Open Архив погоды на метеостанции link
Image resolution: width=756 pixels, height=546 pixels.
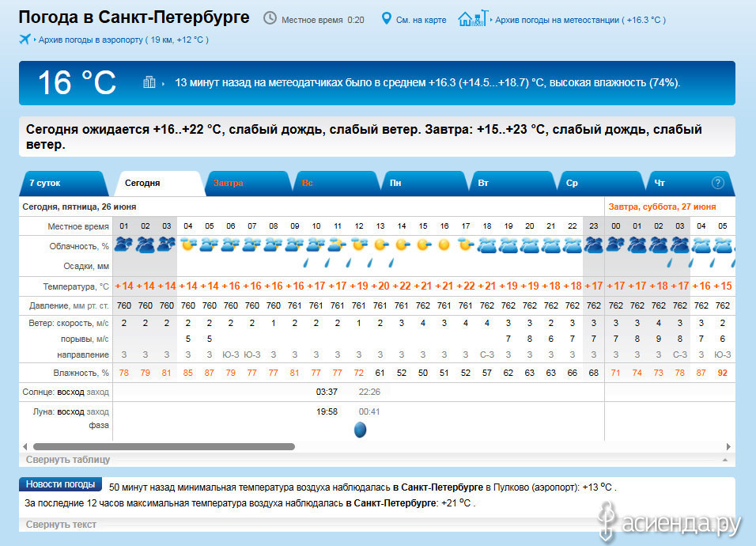click(x=580, y=21)
